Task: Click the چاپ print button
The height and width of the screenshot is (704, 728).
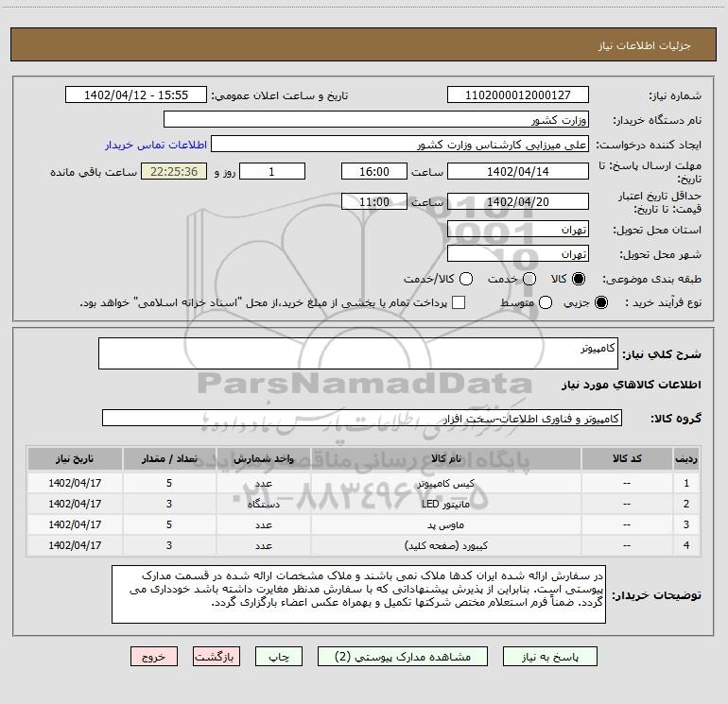Action: [279, 657]
